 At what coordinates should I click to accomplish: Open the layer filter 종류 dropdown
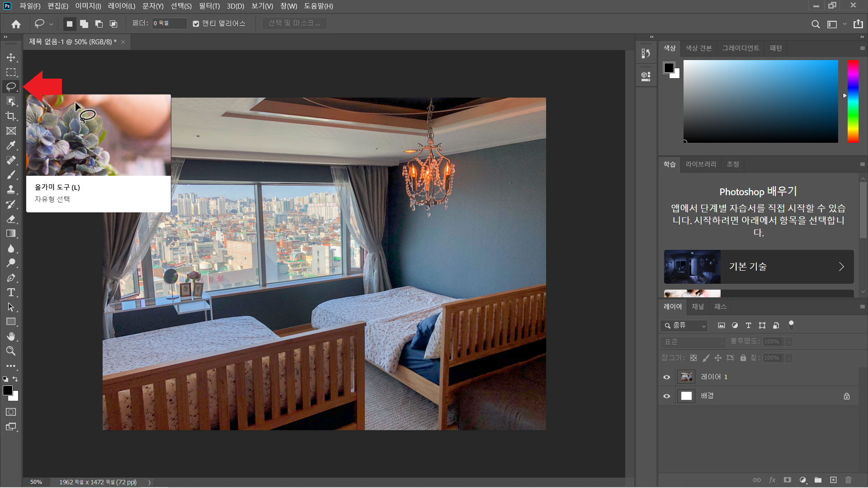pyautogui.click(x=684, y=325)
